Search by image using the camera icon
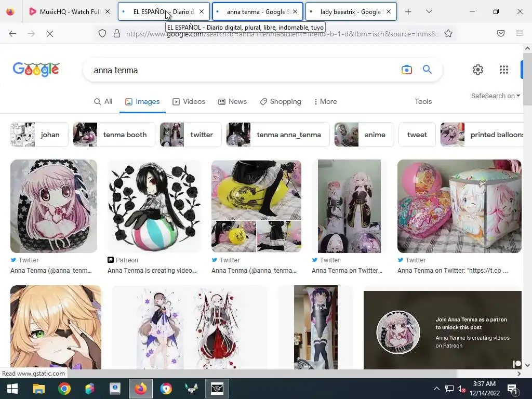Image resolution: width=532 pixels, height=399 pixels. pos(406,70)
